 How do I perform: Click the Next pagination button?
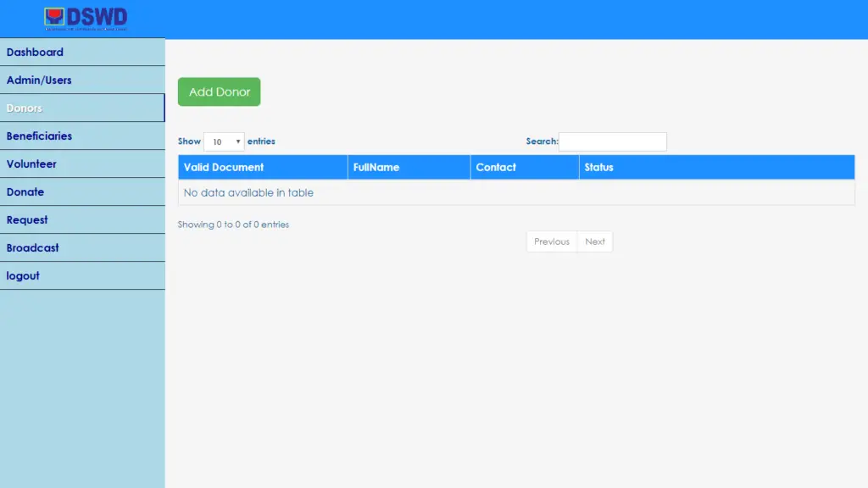tap(595, 241)
